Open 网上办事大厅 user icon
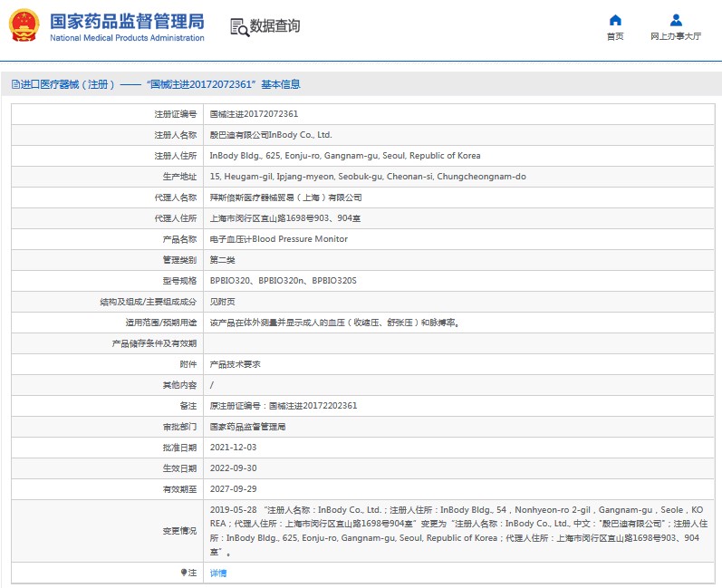 676,20
